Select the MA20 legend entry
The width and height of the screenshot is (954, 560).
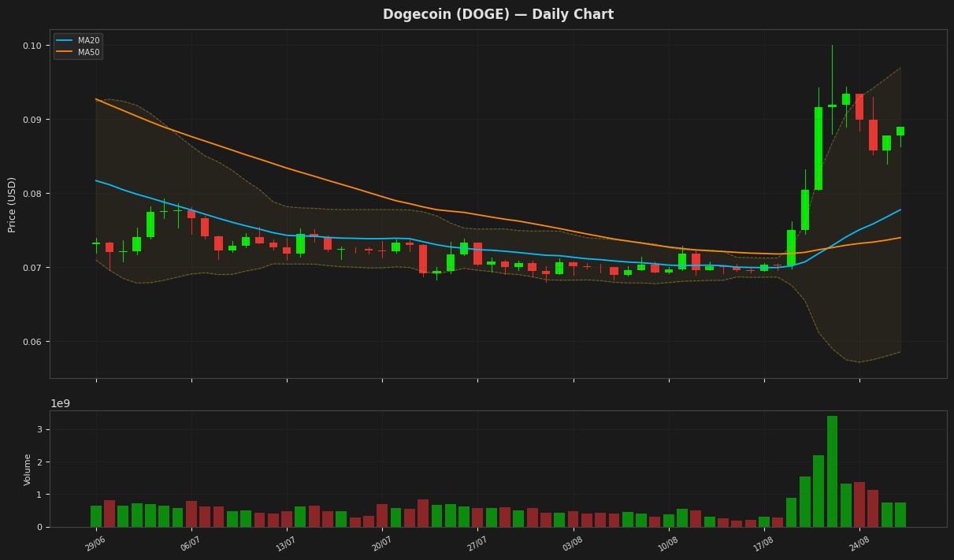[x=78, y=41]
